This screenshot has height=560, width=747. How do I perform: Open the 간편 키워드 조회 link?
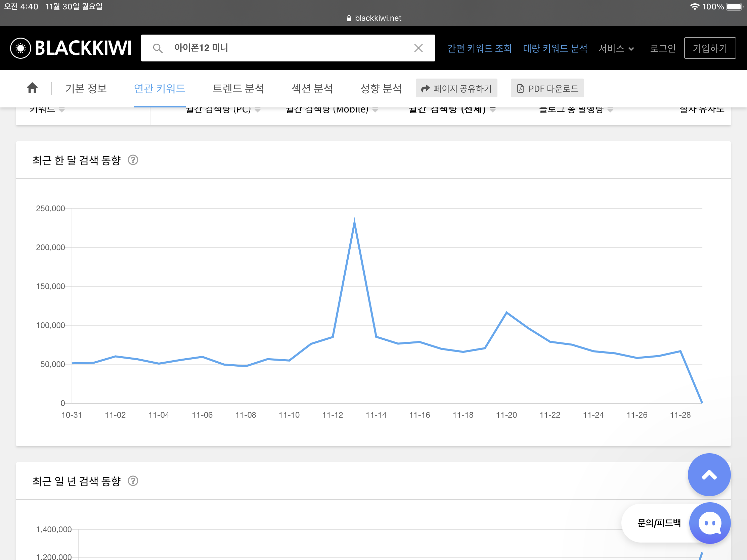pos(479,49)
